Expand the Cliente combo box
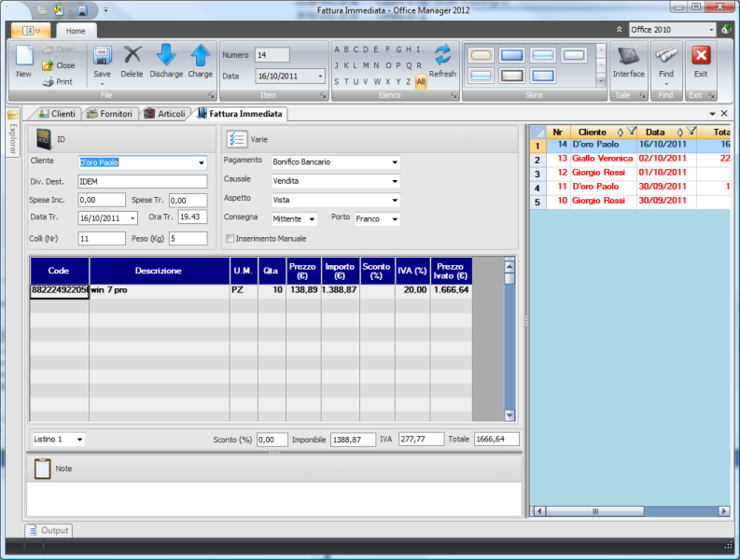Viewport: 740px width, 560px height. tap(202, 162)
